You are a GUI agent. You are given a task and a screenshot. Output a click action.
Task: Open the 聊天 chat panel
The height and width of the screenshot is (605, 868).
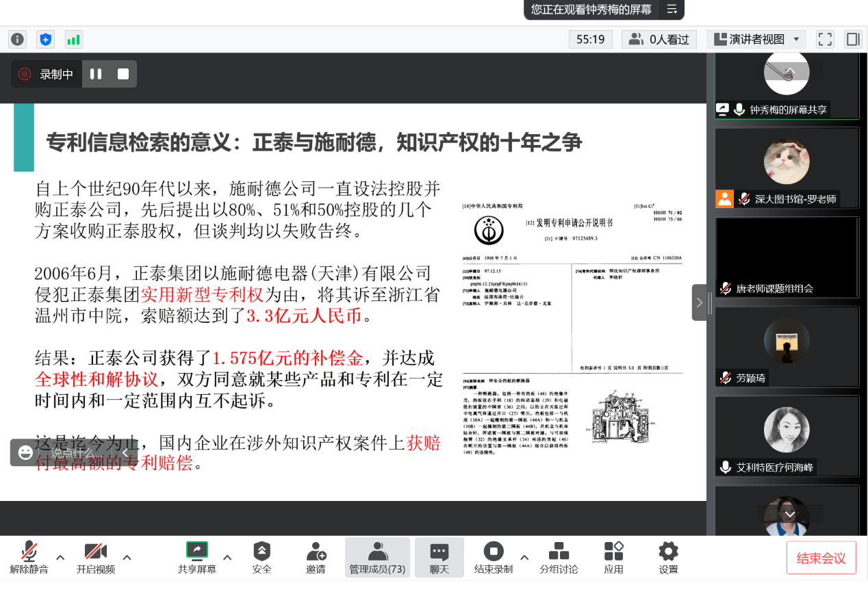click(x=439, y=557)
